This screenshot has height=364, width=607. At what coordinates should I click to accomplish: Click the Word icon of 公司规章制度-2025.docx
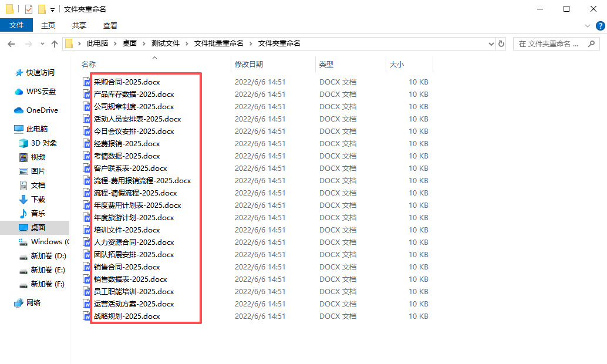coord(86,106)
